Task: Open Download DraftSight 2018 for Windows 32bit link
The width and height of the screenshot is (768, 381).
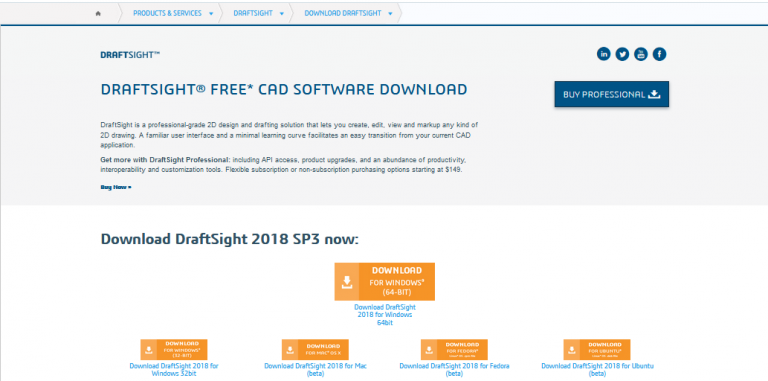Action: (x=174, y=370)
